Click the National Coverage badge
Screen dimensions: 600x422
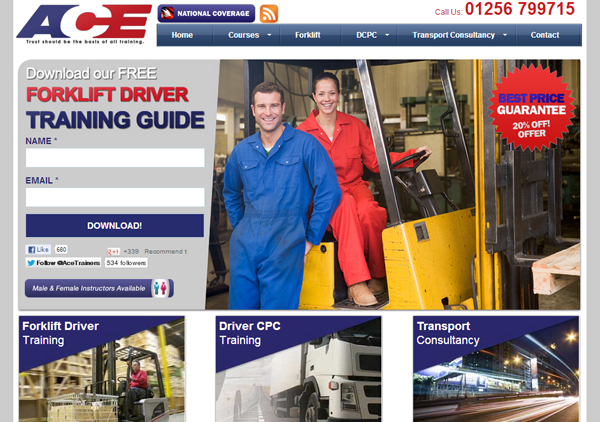click(x=205, y=13)
